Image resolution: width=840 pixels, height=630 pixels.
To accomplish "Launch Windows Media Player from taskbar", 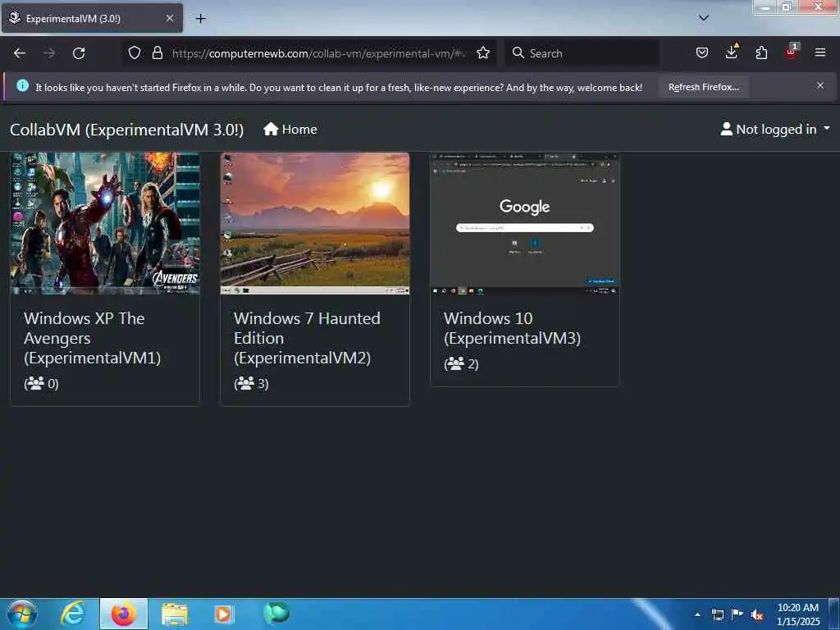I will [x=223, y=614].
